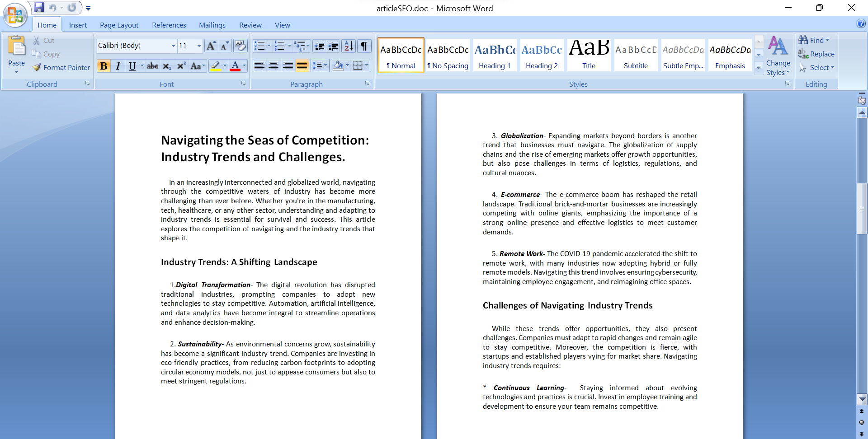
Task: Open Word Help question mark icon
Action: [861, 23]
